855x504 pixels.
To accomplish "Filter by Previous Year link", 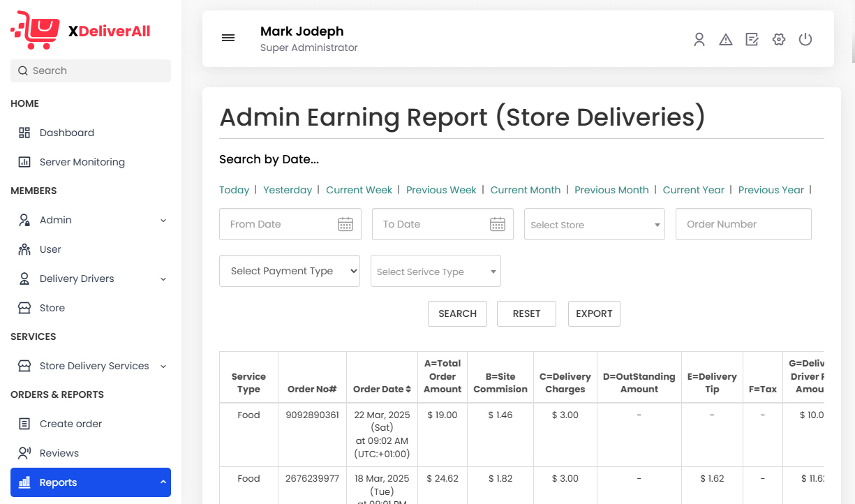I will [x=771, y=190].
